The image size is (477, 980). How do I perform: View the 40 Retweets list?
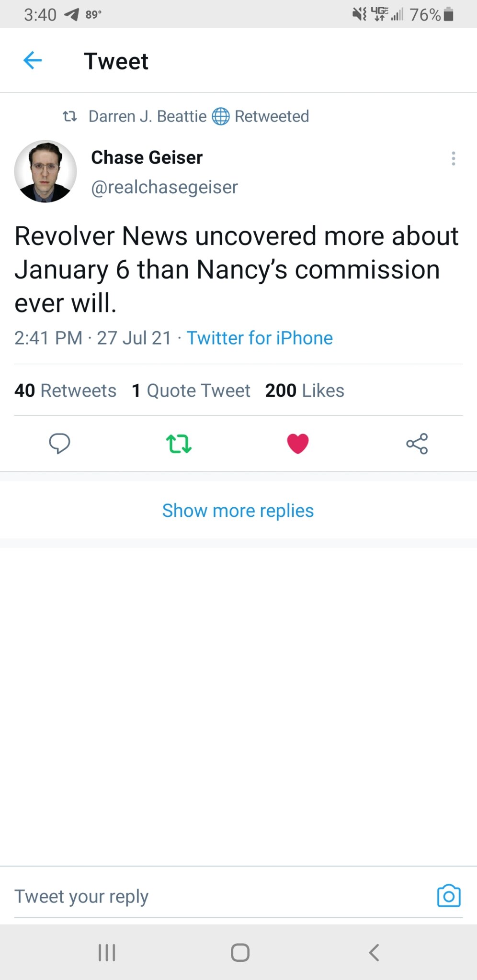pos(65,390)
